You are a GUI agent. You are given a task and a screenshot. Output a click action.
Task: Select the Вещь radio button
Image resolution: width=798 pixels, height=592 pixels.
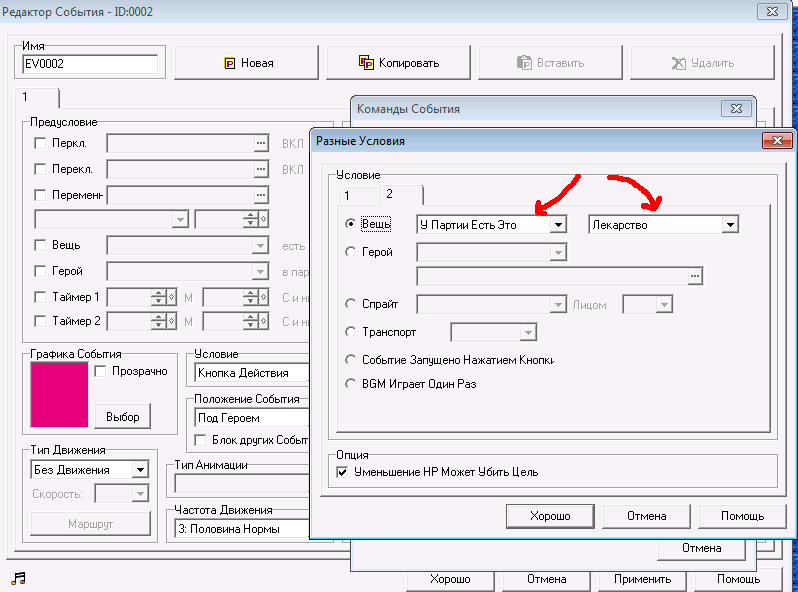[x=350, y=223]
